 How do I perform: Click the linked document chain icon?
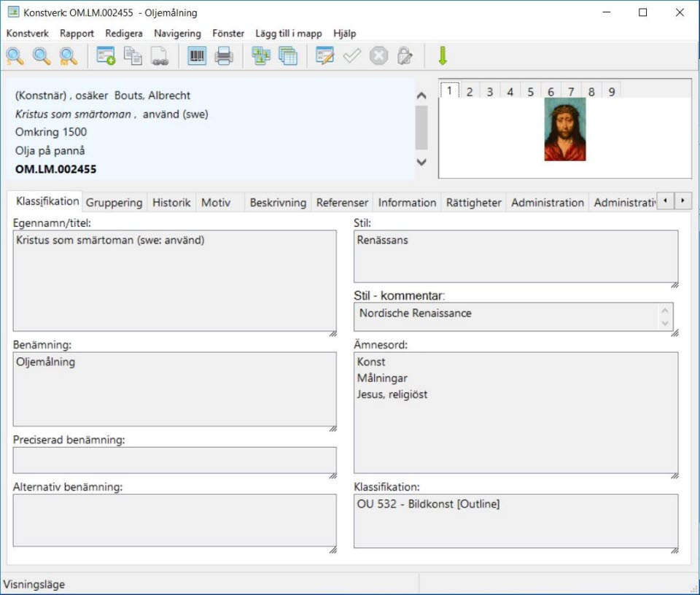click(160, 56)
